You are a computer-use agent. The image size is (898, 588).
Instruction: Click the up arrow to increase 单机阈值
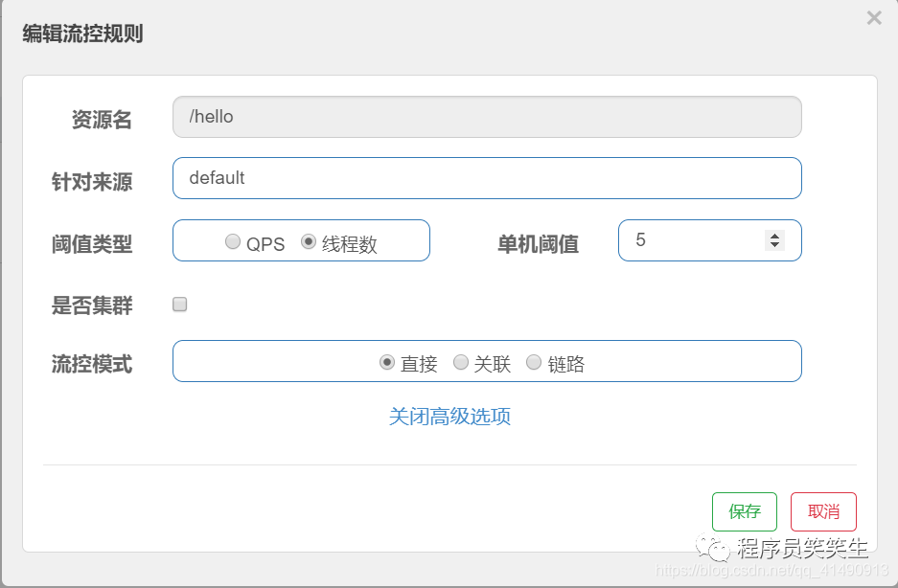[773, 235]
